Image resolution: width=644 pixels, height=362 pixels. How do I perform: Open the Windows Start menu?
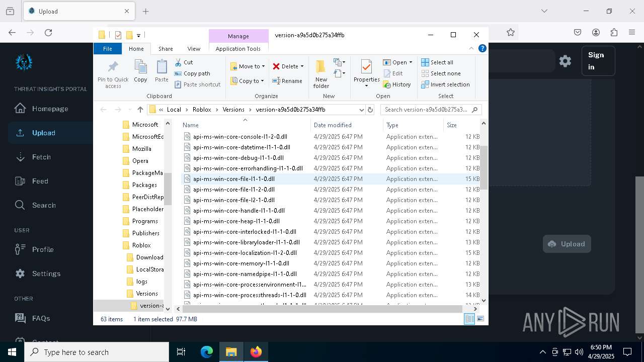pos(12,352)
